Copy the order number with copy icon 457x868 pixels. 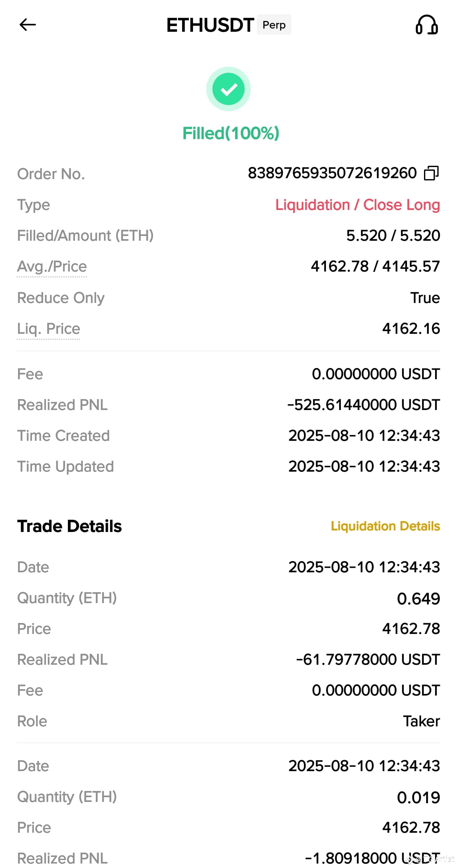click(431, 173)
